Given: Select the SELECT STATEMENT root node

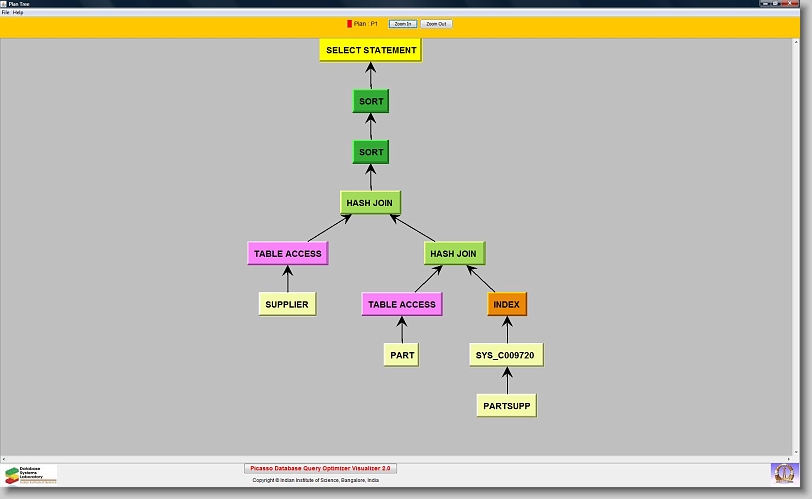Looking at the screenshot, I should [371, 50].
